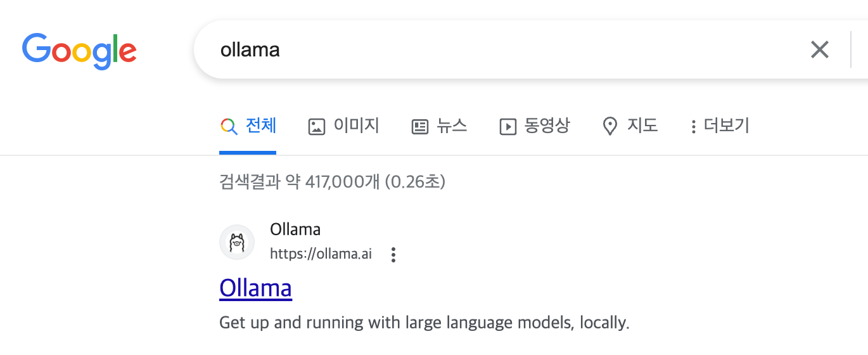Viewport: 868px width, 355px height.
Task: Open the blue Ollama result title
Action: 255,288
